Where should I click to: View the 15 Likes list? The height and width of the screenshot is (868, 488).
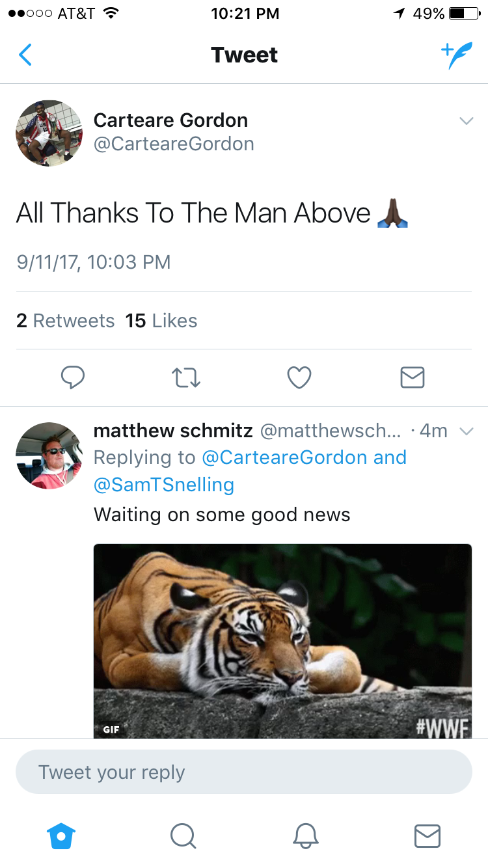pos(161,321)
